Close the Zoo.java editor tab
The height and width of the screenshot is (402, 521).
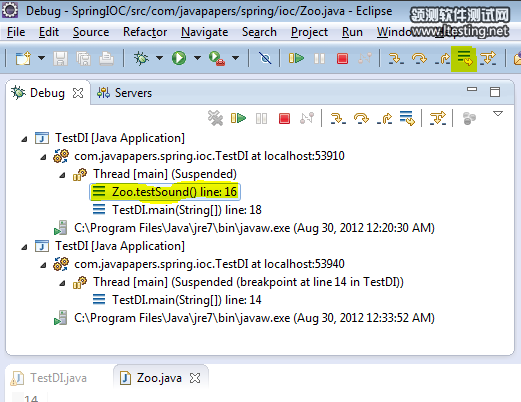click(195, 378)
